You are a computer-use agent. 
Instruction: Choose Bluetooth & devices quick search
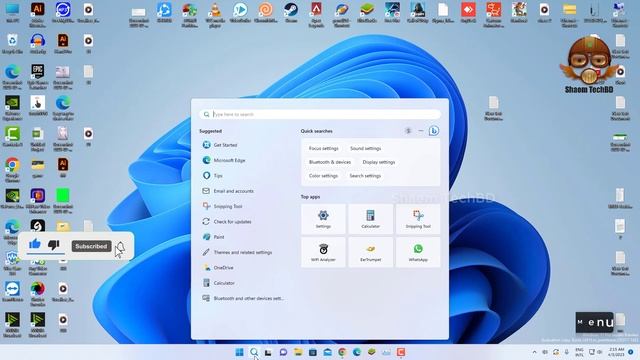(x=330, y=162)
